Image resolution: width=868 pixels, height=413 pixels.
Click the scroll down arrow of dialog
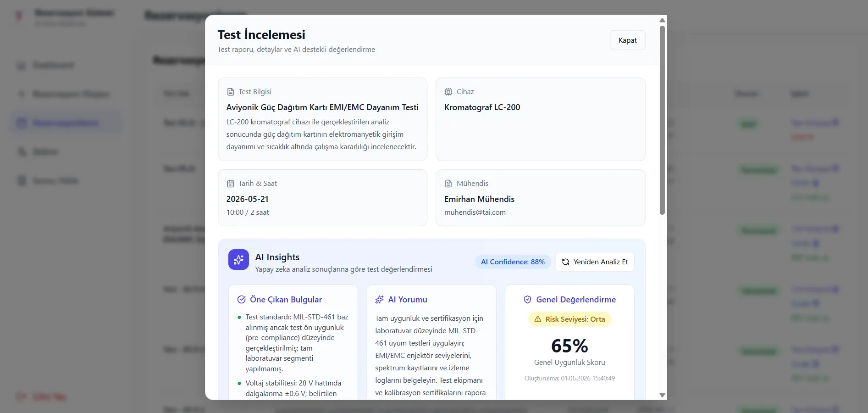click(662, 395)
